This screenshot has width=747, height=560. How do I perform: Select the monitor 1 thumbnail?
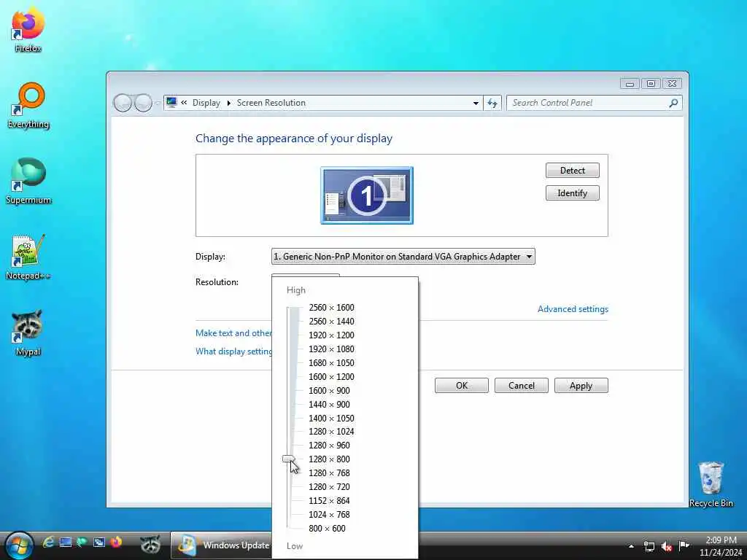367,195
